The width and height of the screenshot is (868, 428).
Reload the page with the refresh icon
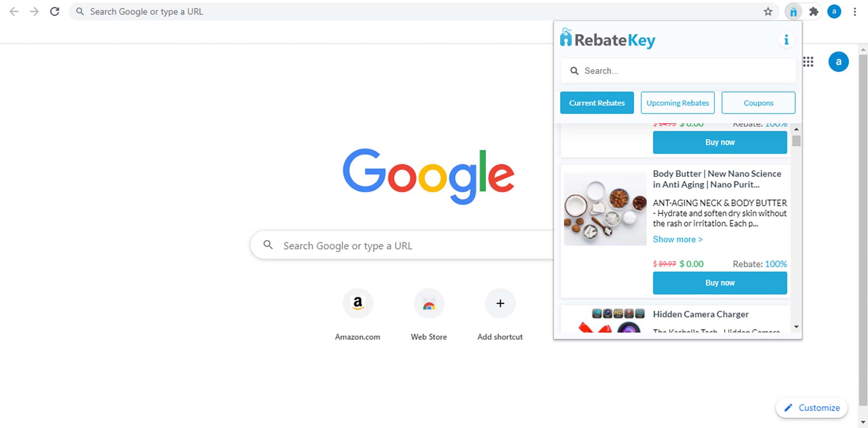tap(55, 12)
